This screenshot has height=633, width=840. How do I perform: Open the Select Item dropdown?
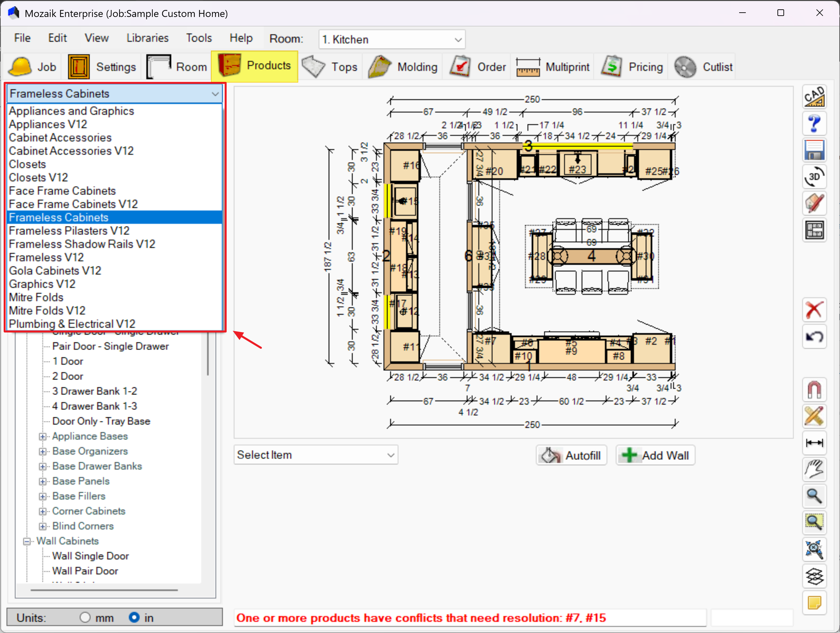(315, 455)
